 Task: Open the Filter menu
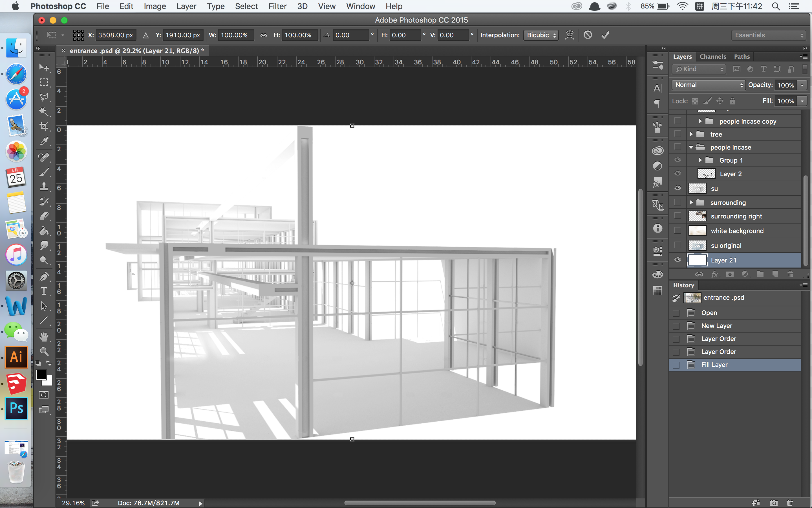[x=277, y=6]
